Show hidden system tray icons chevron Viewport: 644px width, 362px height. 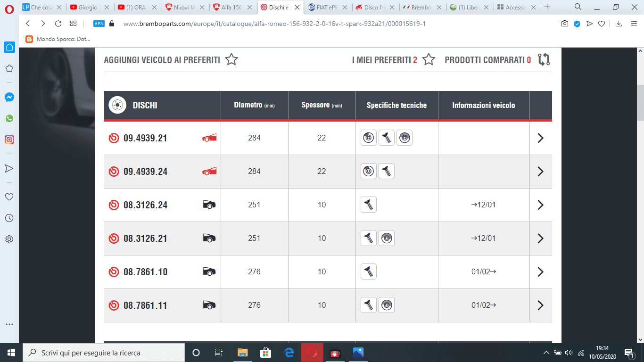(x=546, y=353)
